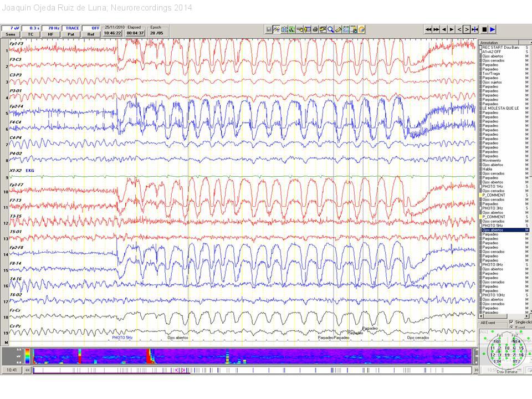Viewport: 532px width, 399px height.
Task: Open the HF high filter selector
Action: [x=50, y=34]
